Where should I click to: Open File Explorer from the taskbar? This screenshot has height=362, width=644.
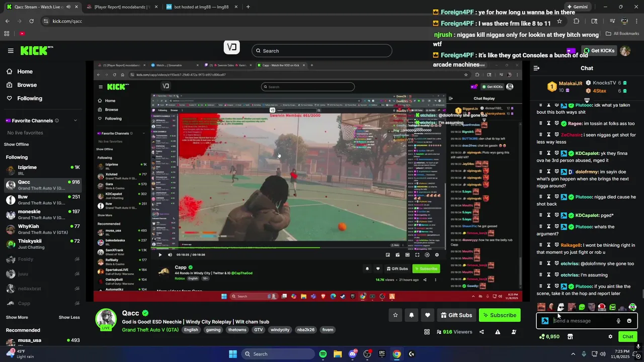[338, 354]
